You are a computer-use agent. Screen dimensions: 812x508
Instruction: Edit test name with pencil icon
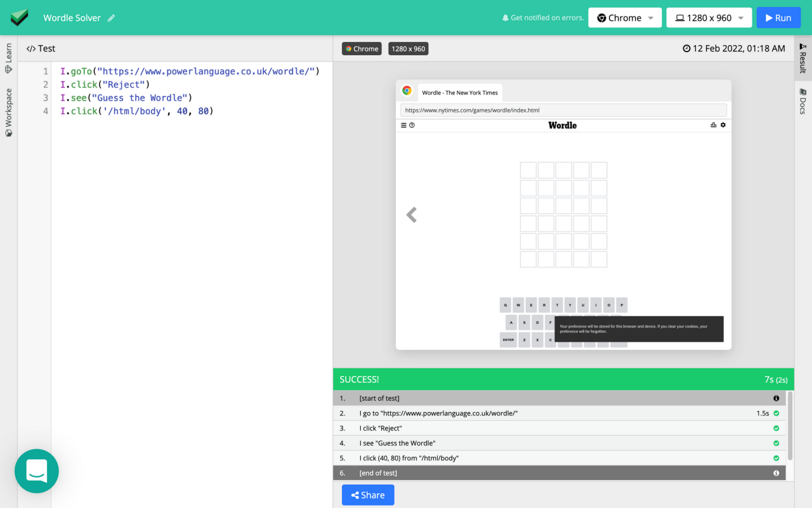pos(112,18)
